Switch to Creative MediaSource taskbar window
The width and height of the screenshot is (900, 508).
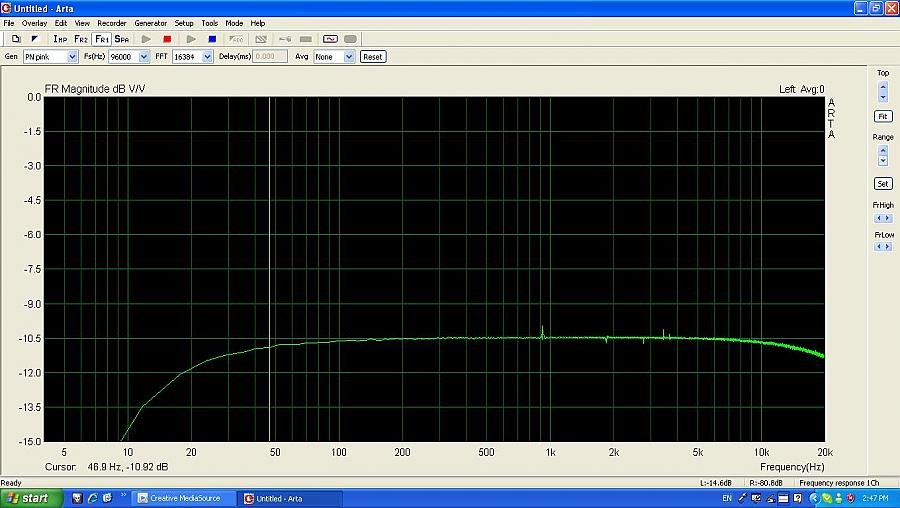click(x=184, y=498)
